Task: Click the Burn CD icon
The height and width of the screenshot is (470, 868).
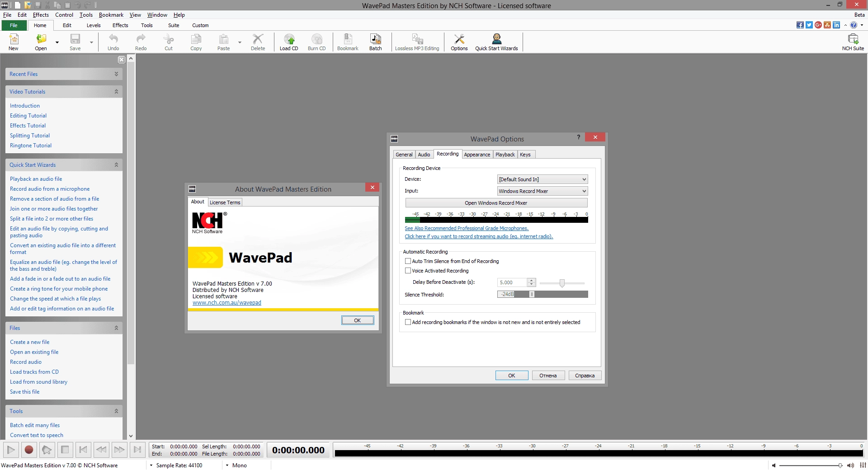Action: click(x=316, y=42)
